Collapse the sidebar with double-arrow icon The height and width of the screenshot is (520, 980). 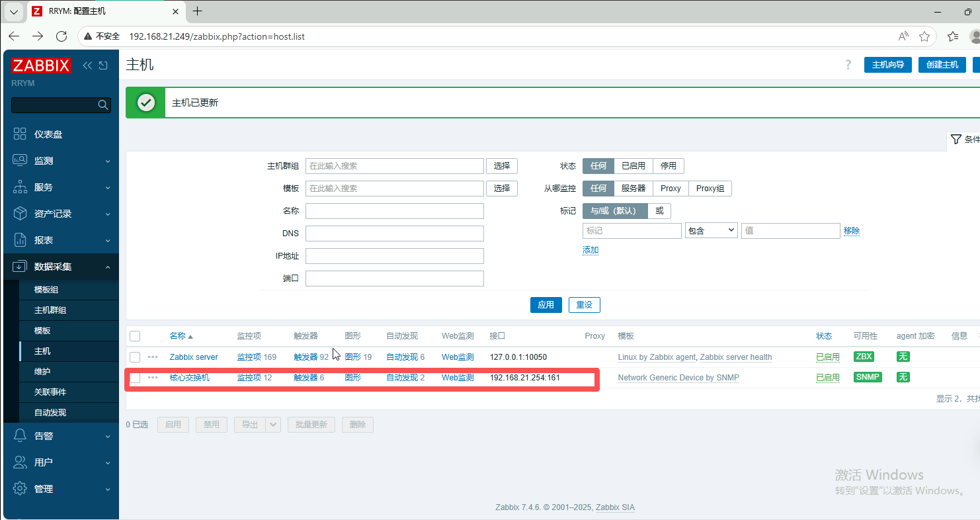(87, 65)
